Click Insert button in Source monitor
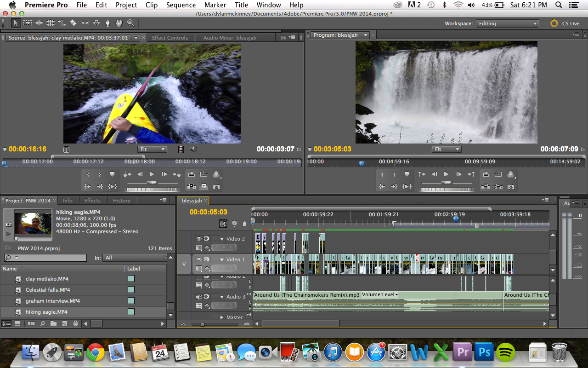Image resolution: width=588 pixels, height=368 pixels. 192,187
